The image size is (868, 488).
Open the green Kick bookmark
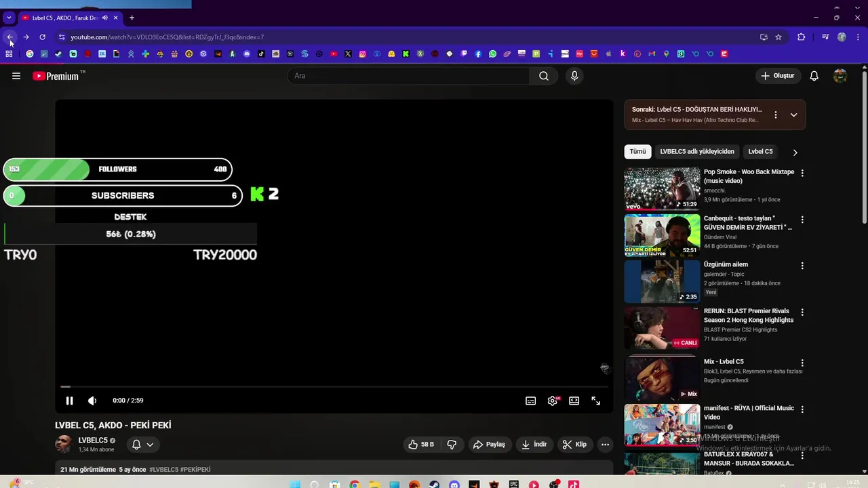tap(406, 54)
